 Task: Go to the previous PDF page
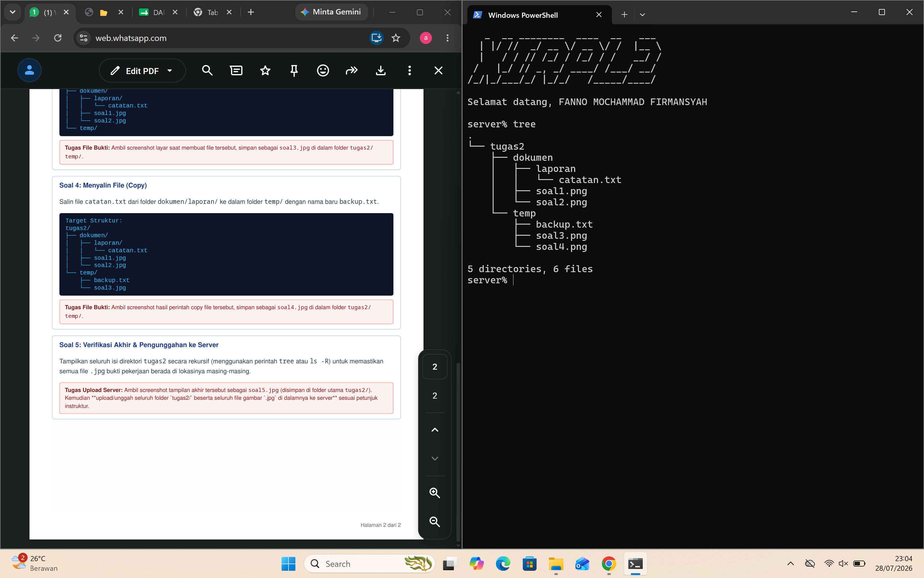(435, 430)
